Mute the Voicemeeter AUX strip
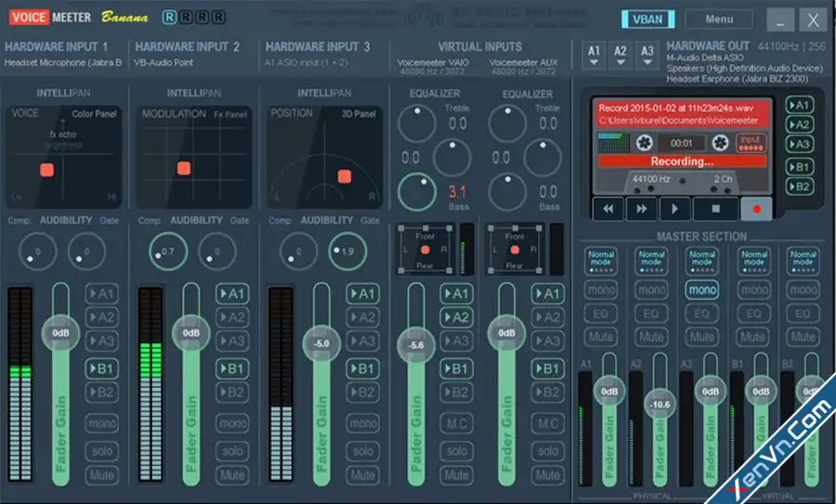Screen dimensions: 836x504 tap(547, 474)
